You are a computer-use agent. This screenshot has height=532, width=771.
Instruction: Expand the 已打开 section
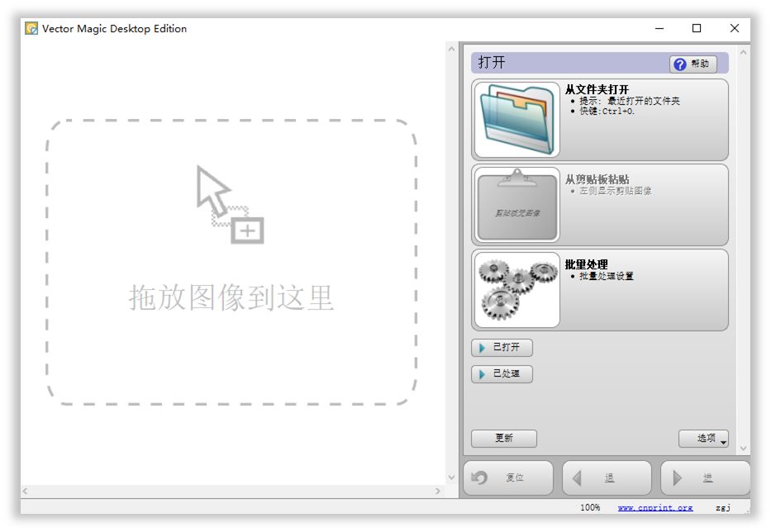pyautogui.click(x=502, y=347)
